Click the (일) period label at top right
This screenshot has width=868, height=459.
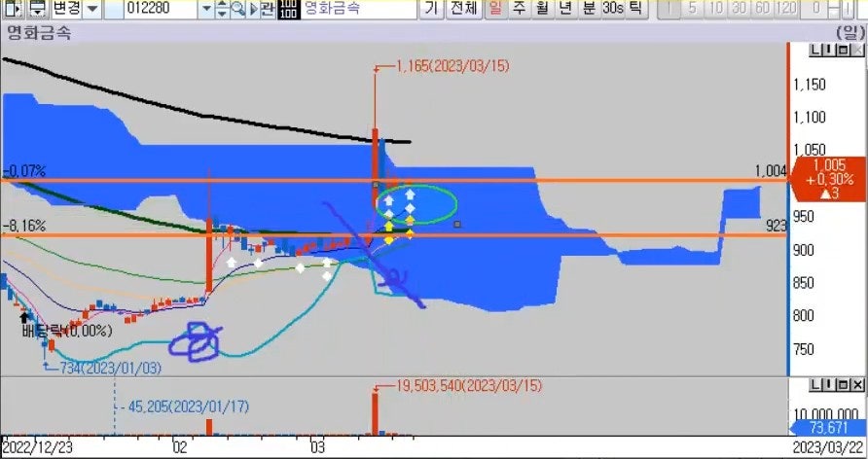tap(850, 33)
